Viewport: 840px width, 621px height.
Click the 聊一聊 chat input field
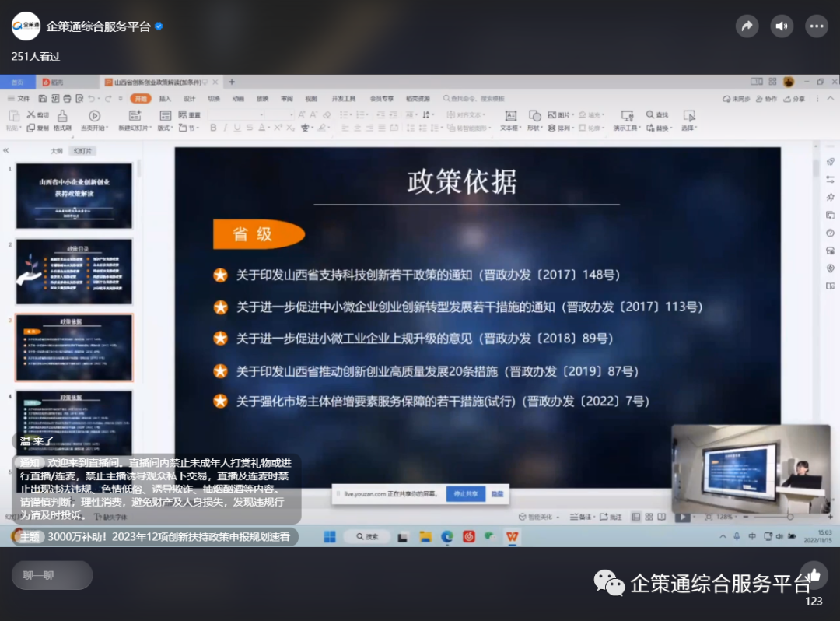52,575
